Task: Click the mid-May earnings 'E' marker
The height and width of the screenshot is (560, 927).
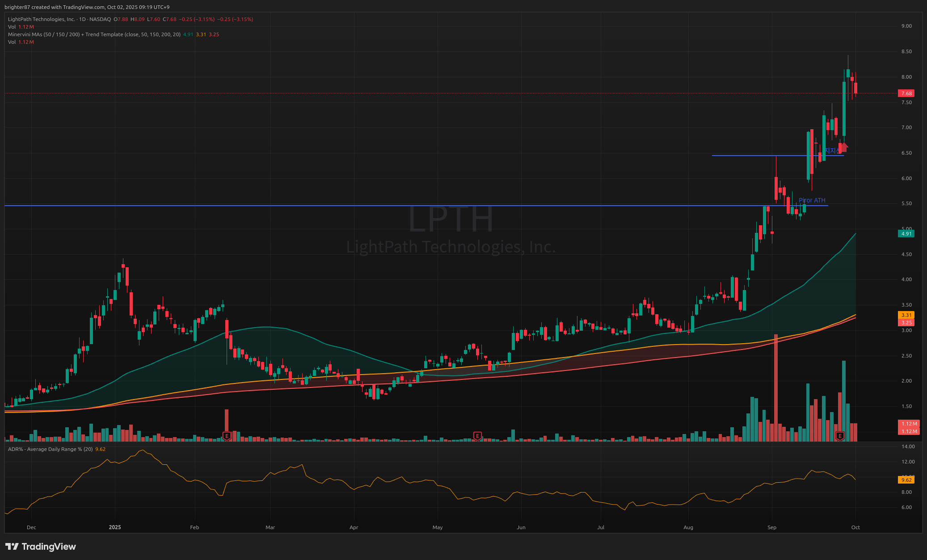Action: coord(477,435)
